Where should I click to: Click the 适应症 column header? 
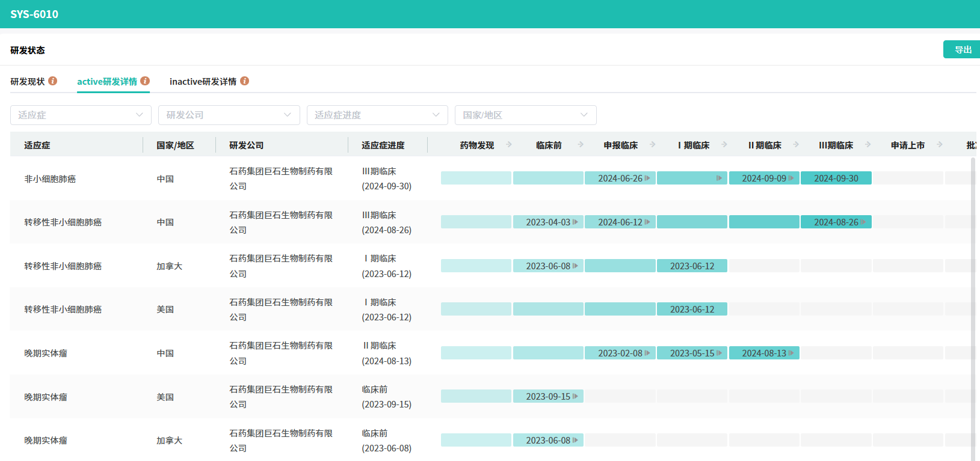pyautogui.click(x=37, y=145)
